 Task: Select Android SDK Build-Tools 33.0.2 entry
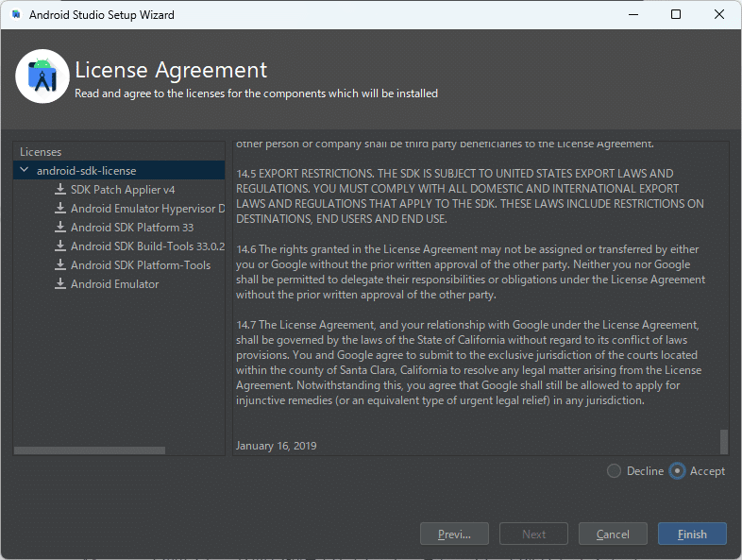pos(147,246)
